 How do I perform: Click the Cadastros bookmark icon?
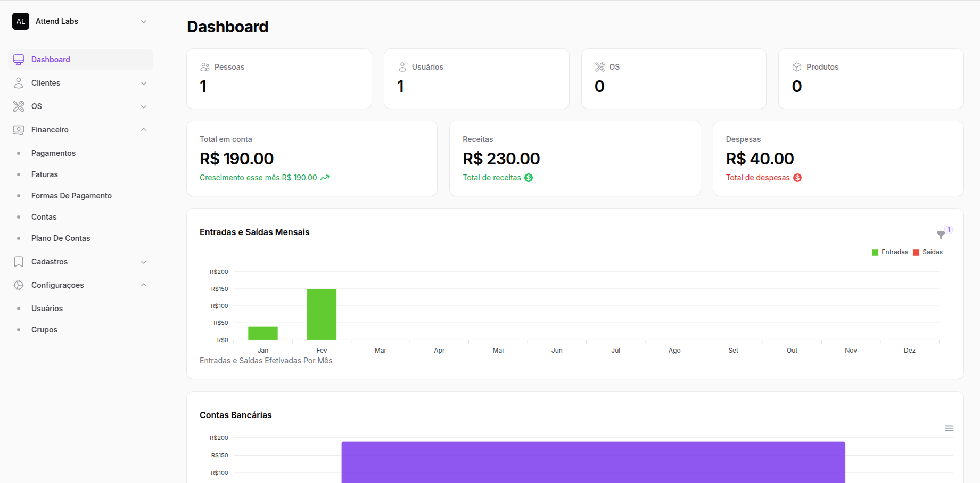[x=19, y=262]
